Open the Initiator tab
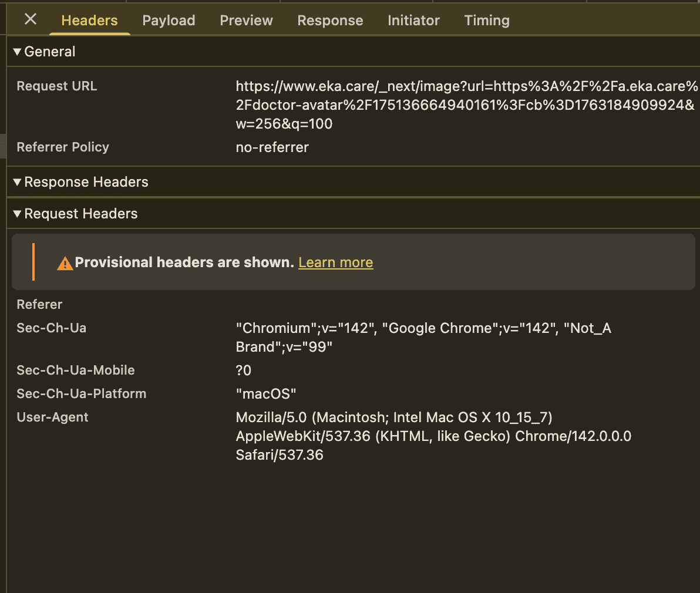 pyautogui.click(x=413, y=21)
